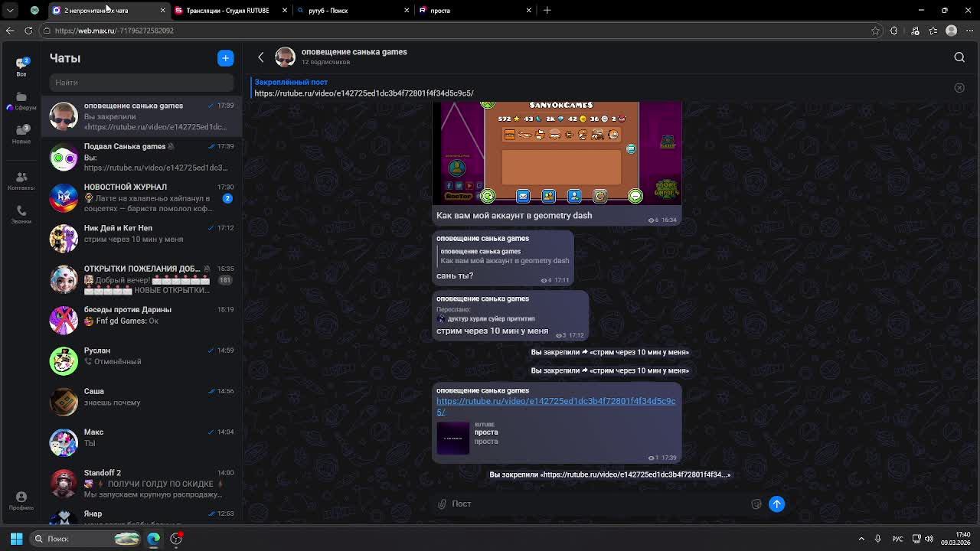Add this page to favorites (star icon)
980x551 pixels.
point(875,31)
